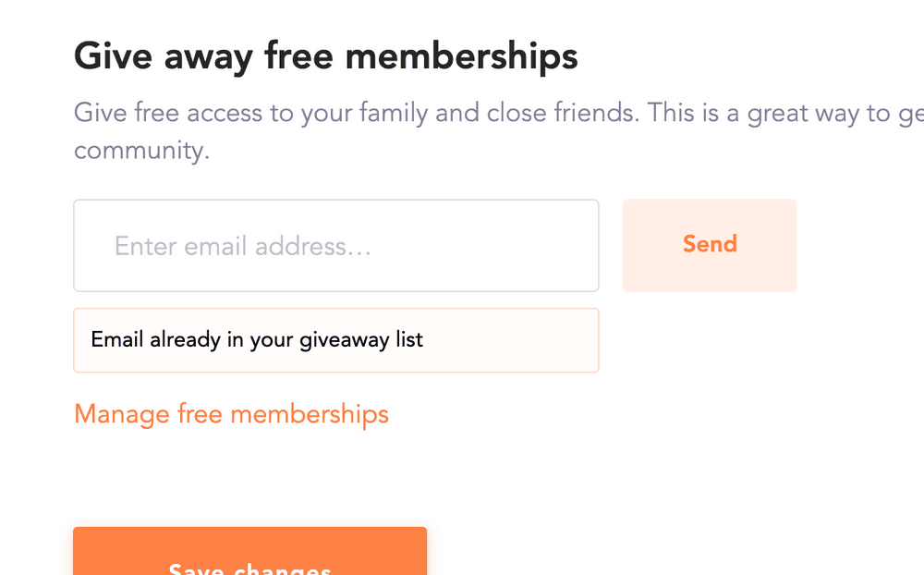Send the free membership invite

[x=710, y=245]
